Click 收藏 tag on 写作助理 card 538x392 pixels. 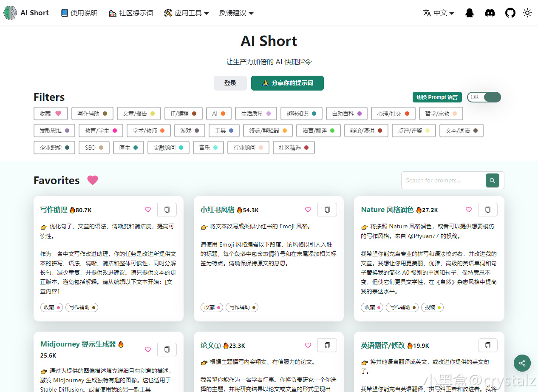coord(52,307)
